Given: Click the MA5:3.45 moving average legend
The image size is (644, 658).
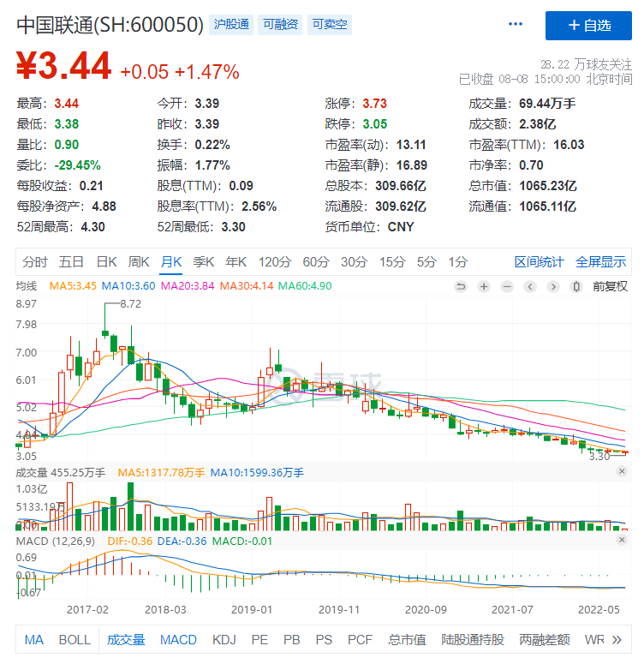Looking at the screenshot, I should 73,286.
